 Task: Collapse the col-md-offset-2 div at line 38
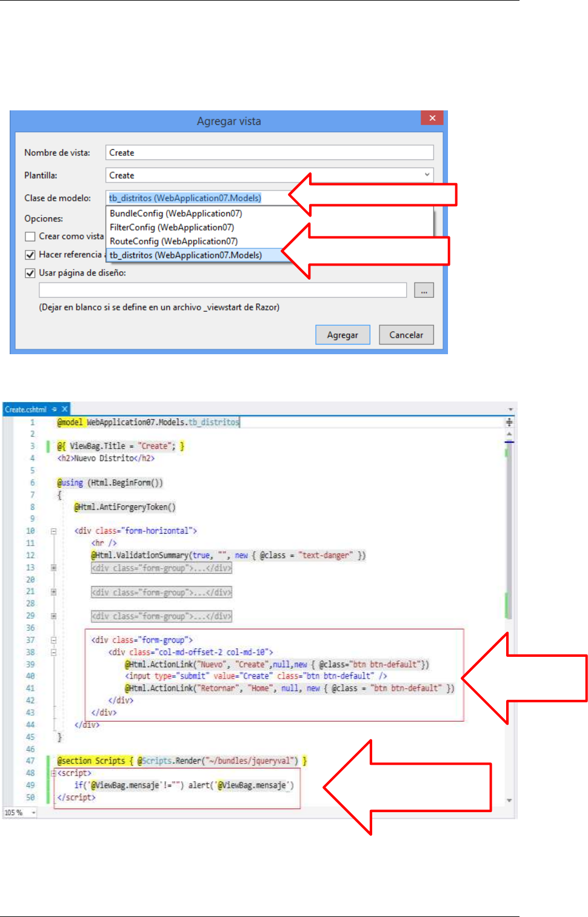click(x=53, y=653)
